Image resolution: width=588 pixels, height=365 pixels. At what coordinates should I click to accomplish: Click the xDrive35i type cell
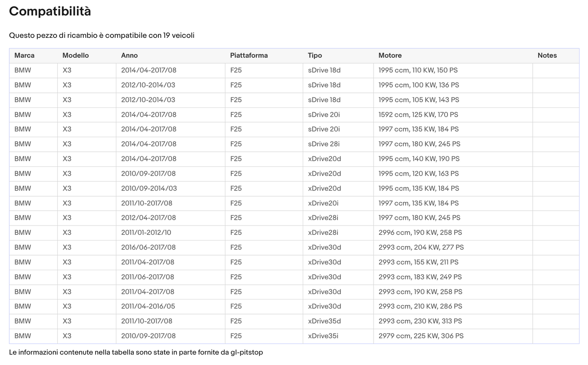(323, 336)
